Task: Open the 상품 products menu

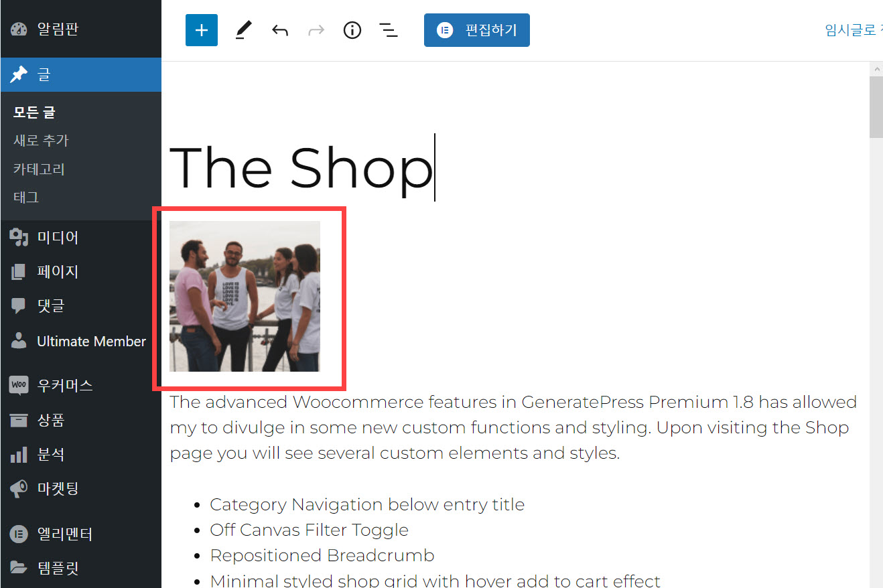Action: coord(80,420)
